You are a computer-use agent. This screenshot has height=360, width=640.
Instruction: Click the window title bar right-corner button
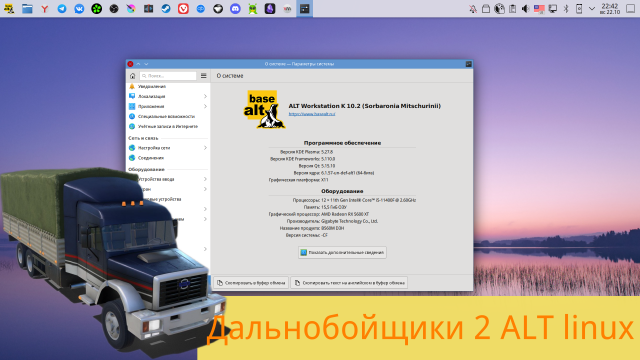coord(469,64)
